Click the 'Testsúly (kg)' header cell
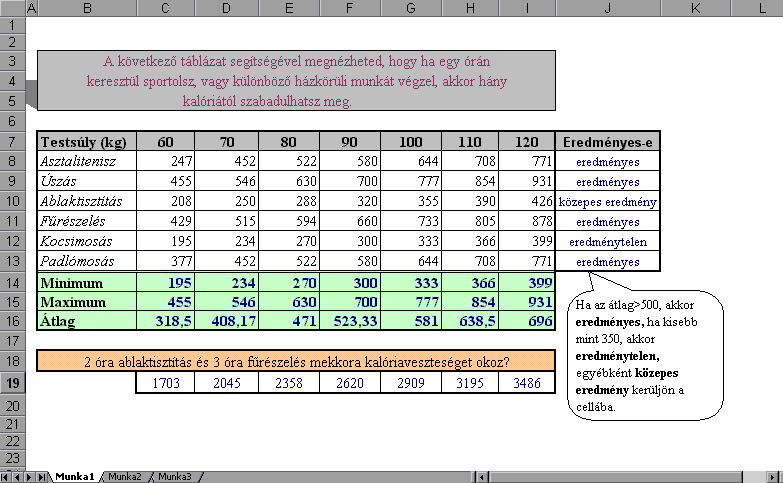Viewport: 783px width, 483px height. pos(87,142)
